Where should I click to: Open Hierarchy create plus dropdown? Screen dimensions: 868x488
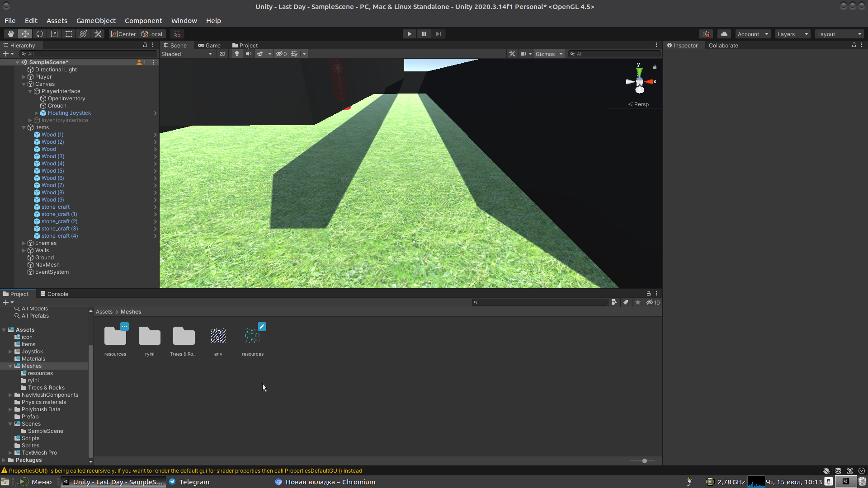(8, 54)
